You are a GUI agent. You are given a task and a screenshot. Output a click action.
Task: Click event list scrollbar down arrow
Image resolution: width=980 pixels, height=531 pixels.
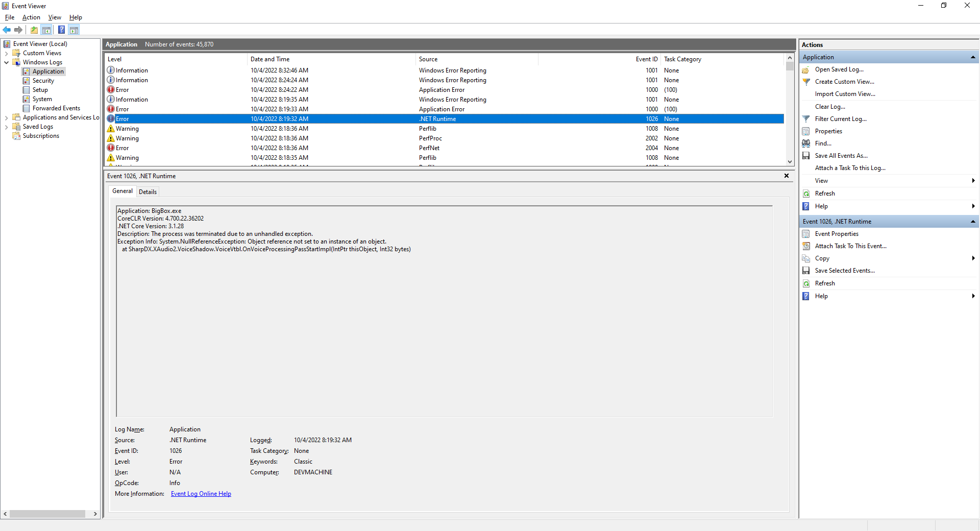pyautogui.click(x=790, y=162)
